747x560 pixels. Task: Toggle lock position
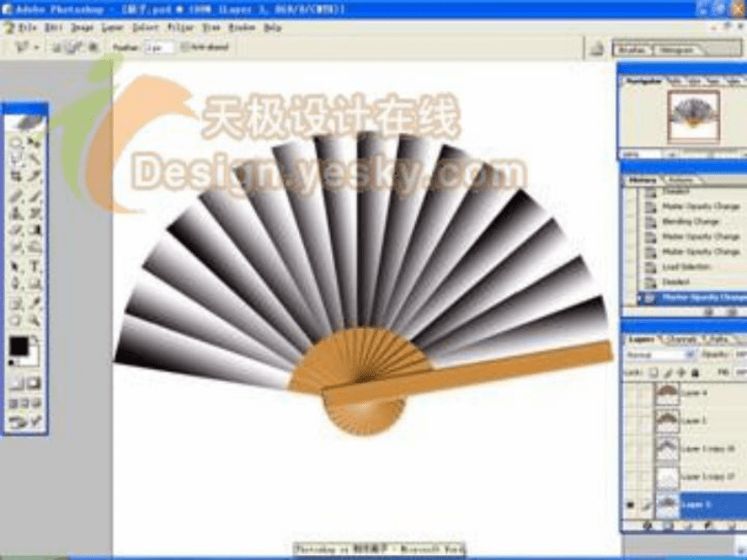click(x=680, y=372)
